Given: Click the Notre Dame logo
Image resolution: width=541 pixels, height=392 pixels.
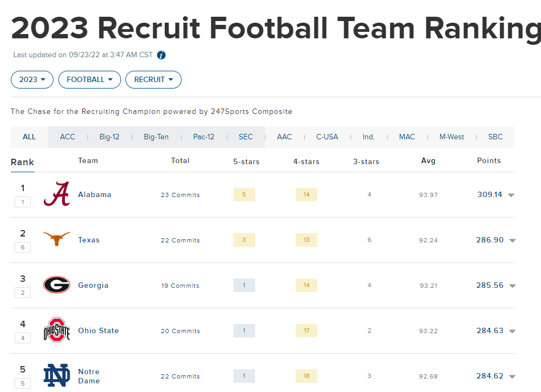Looking at the screenshot, I should click(x=57, y=376).
